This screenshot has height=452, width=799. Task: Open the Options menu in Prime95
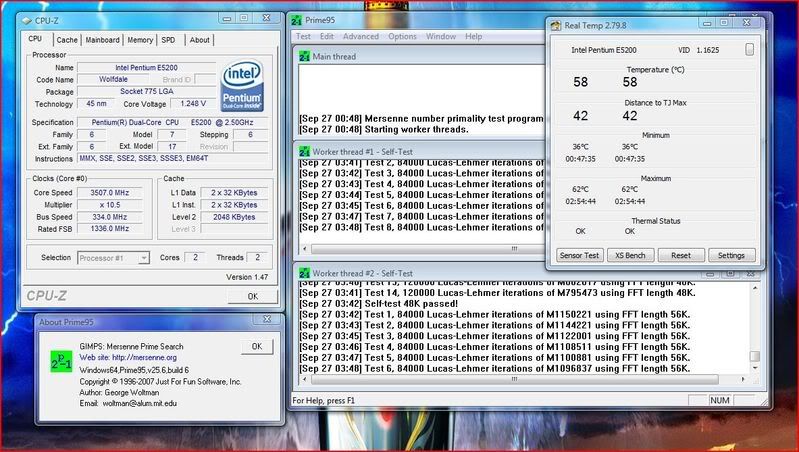pyautogui.click(x=402, y=36)
